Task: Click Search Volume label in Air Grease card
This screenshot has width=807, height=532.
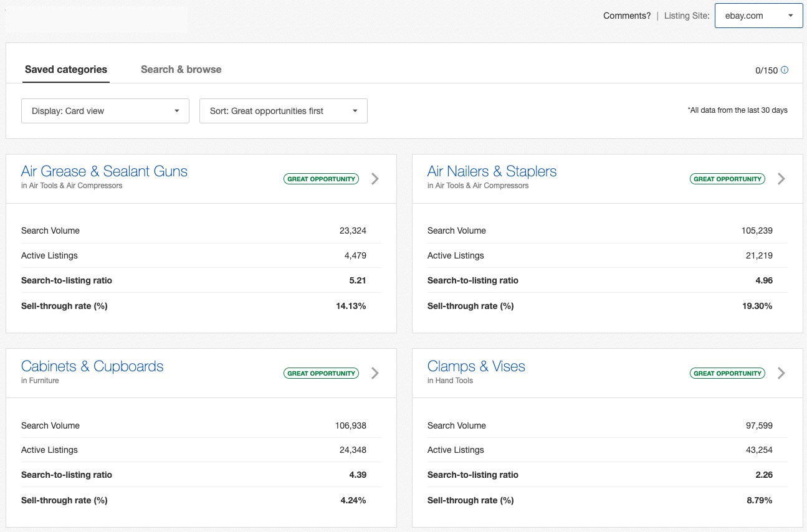Action: [50, 230]
